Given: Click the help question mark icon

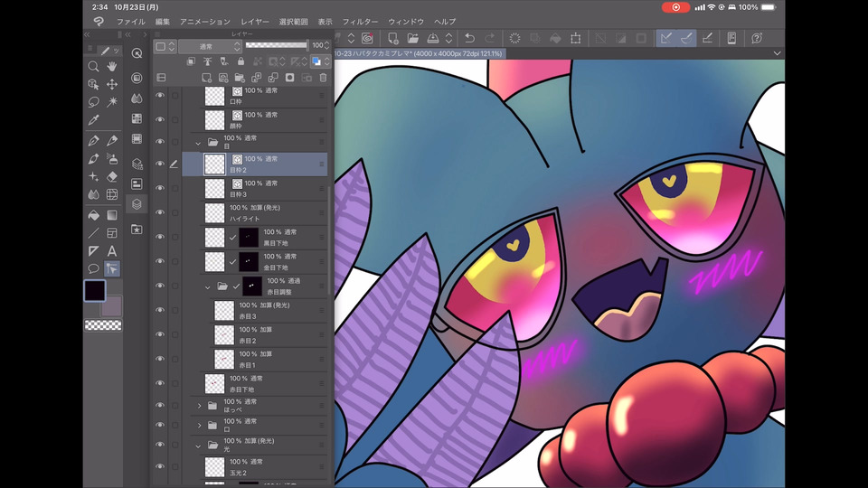Looking at the screenshot, I should (x=757, y=38).
